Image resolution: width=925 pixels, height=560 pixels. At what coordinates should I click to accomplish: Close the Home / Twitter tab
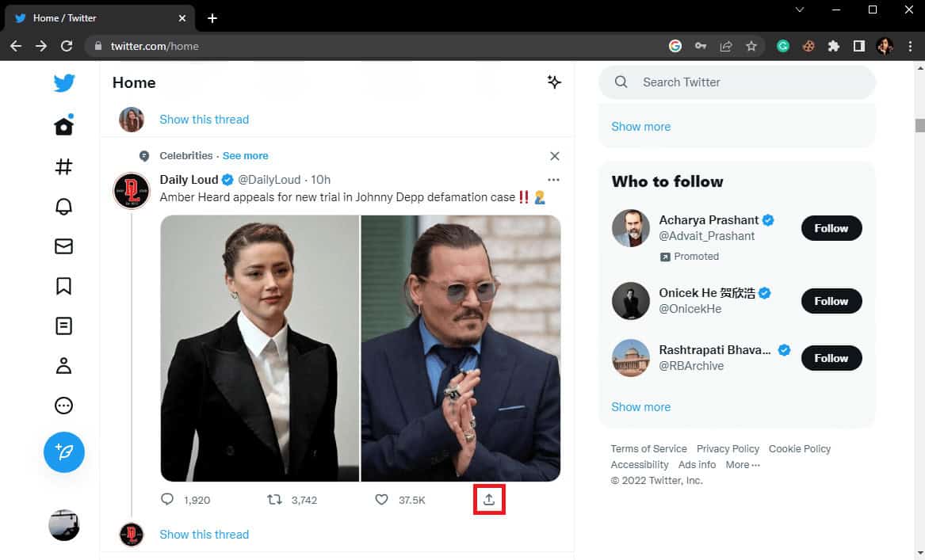(182, 18)
